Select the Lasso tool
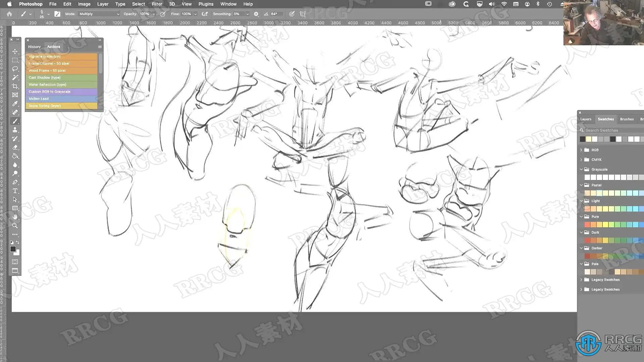This screenshot has height=362, width=644. click(15, 69)
